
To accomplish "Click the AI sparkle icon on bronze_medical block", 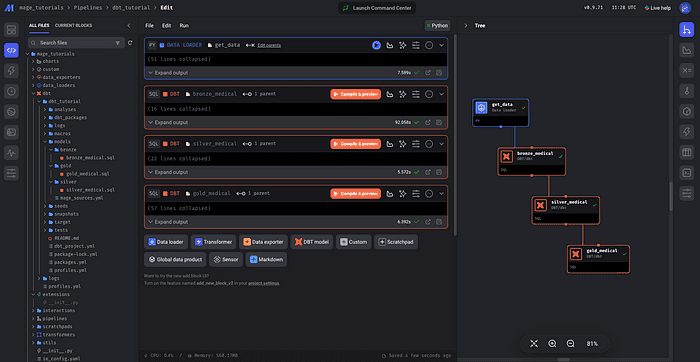I will [403, 95].
